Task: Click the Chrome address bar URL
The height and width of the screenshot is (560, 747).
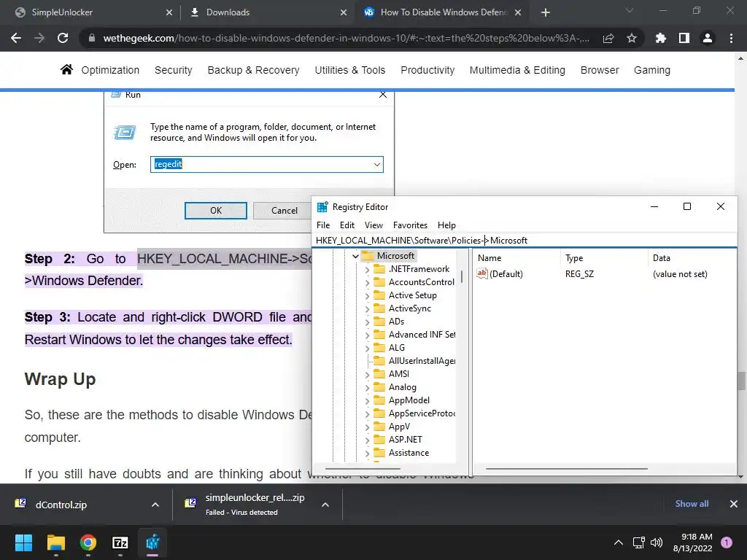Action: point(346,38)
